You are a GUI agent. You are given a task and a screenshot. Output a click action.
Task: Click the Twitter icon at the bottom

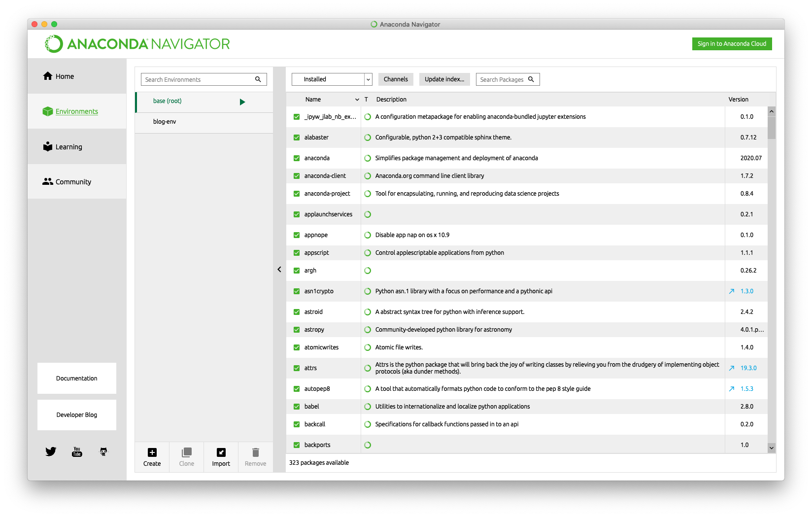[x=50, y=451]
